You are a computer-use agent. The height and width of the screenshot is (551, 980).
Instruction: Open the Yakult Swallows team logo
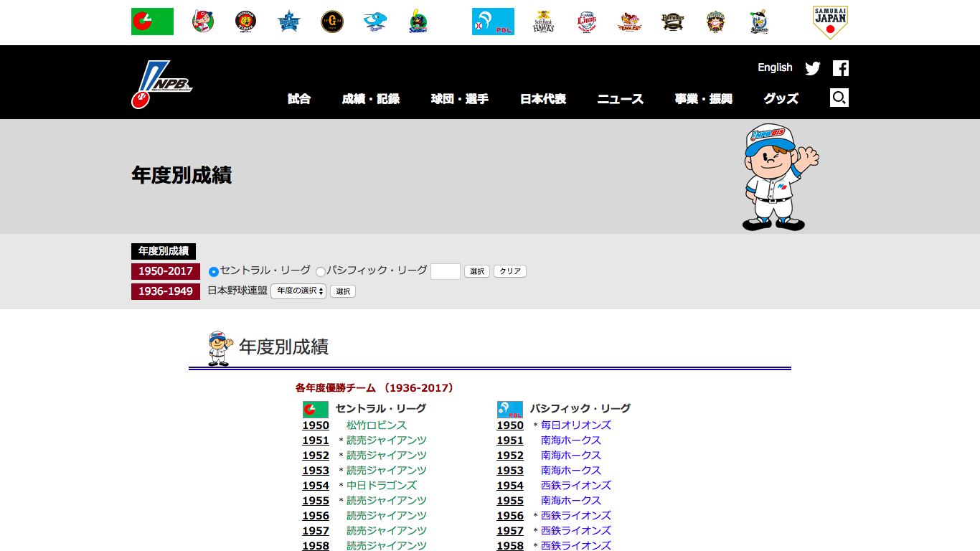pos(418,22)
